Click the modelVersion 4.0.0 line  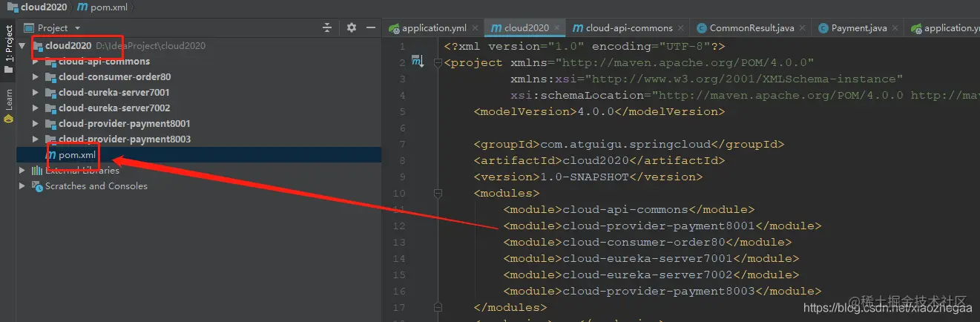click(599, 111)
